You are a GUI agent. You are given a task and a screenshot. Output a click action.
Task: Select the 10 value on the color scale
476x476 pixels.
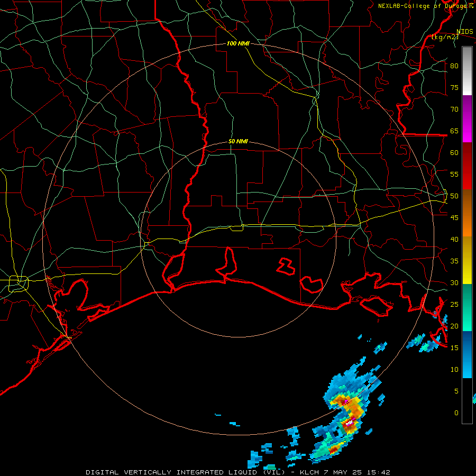454,370
